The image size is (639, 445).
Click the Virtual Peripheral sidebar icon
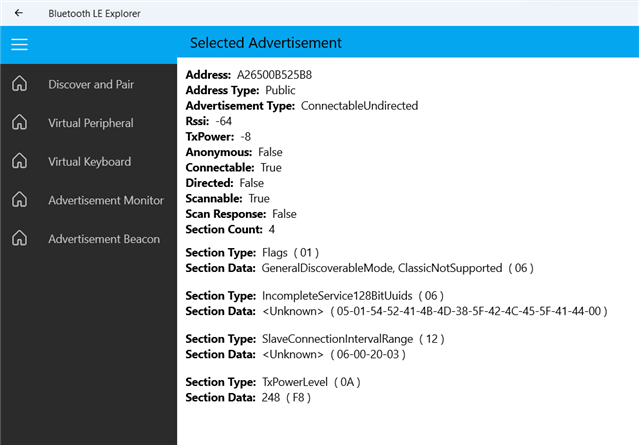(x=19, y=123)
